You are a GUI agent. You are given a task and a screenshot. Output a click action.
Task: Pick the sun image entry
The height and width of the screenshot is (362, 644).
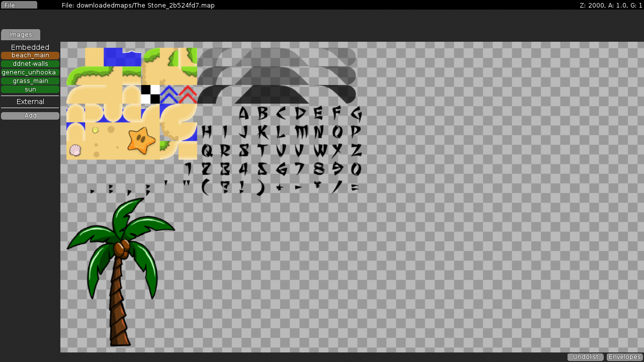tap(30, 89)
